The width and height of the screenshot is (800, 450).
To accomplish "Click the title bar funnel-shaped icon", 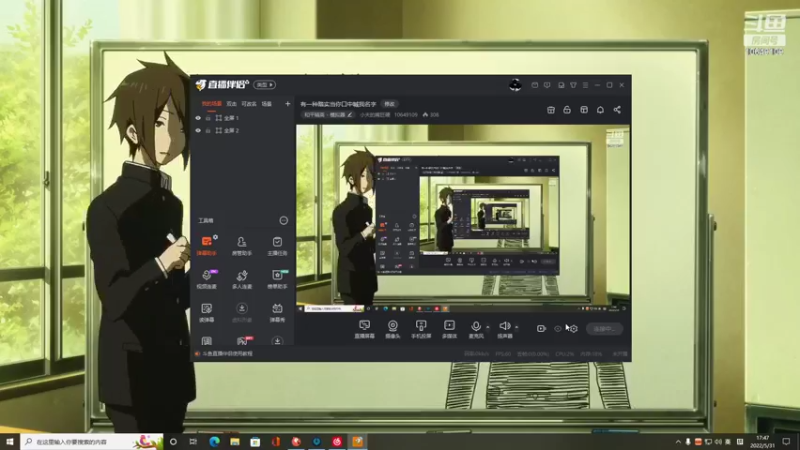I will (x=573, y=85).
